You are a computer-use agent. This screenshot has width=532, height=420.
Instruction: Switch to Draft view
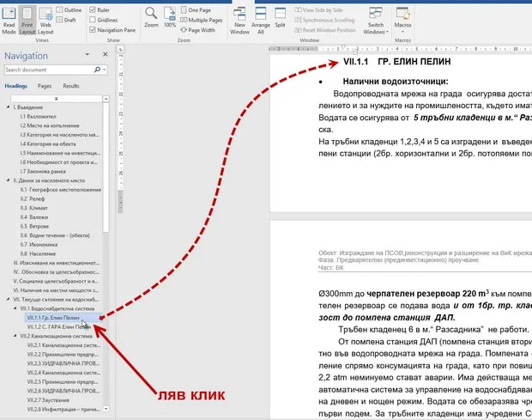click(66, 20)
